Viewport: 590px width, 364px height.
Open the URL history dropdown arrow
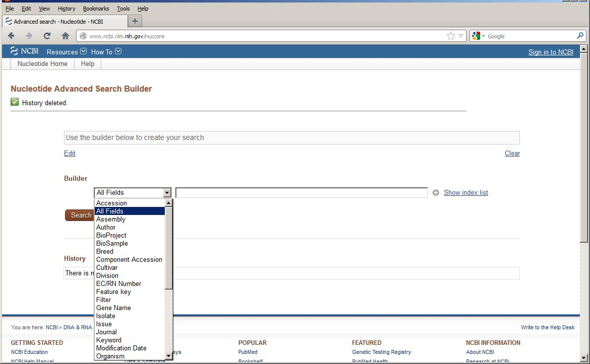click(x=461, y=36)
